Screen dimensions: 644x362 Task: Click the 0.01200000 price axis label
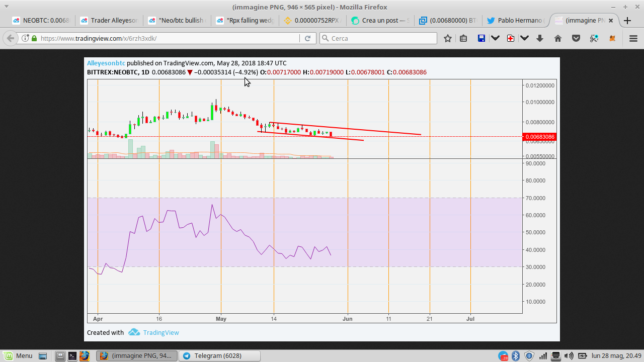pos(540,85)
